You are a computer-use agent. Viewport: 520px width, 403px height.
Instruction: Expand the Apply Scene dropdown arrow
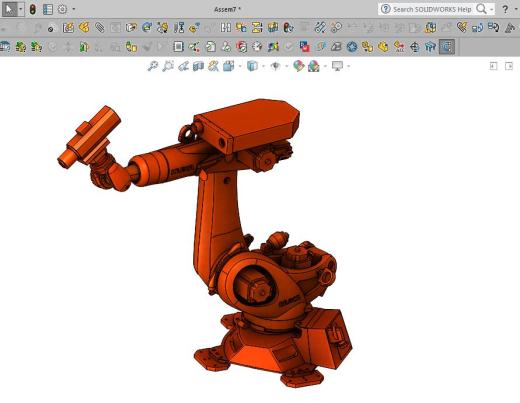pos(325,66)
